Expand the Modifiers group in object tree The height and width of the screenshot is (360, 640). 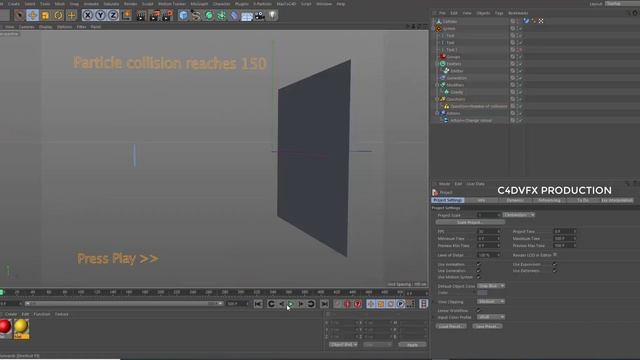coord(437,85)
